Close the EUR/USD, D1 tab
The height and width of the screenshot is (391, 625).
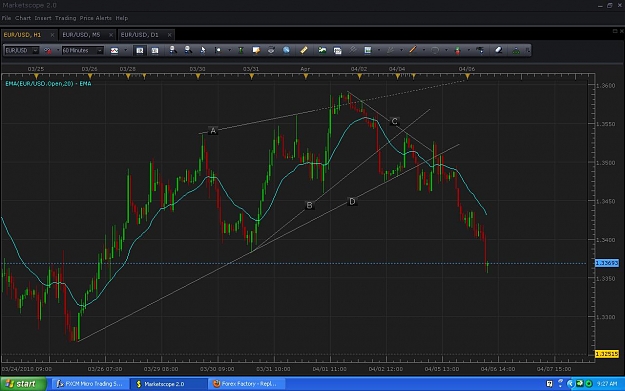click(169, 35)
